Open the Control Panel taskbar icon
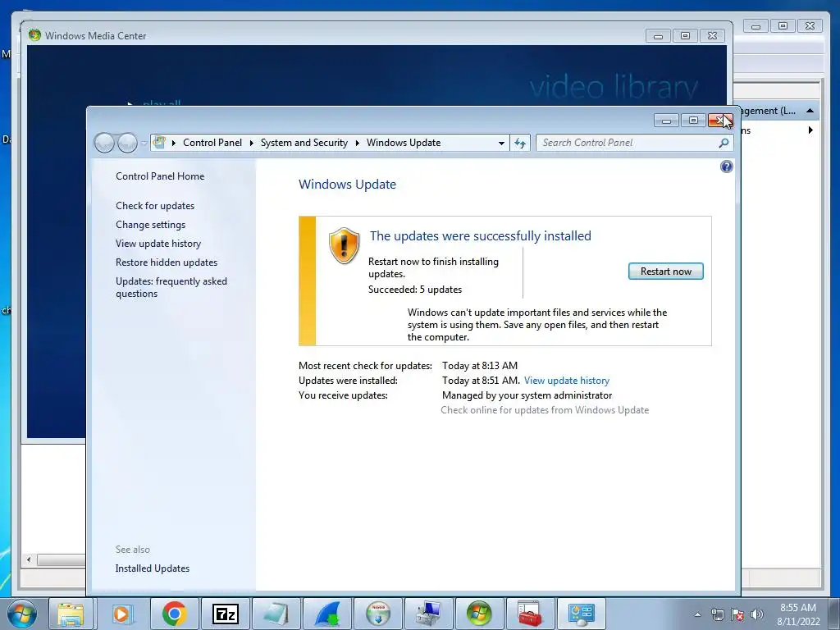The height and width of the screenshot is (630, 840). tap(581, 614)
